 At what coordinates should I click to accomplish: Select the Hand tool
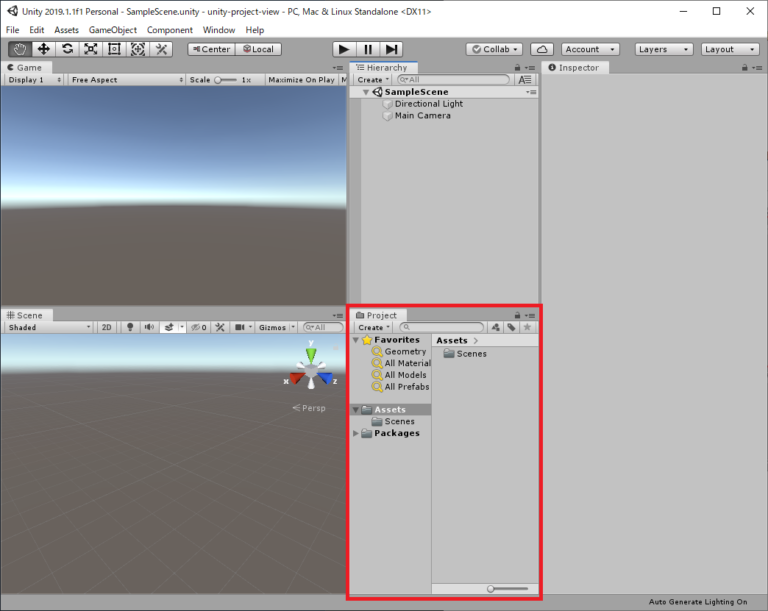20,49
